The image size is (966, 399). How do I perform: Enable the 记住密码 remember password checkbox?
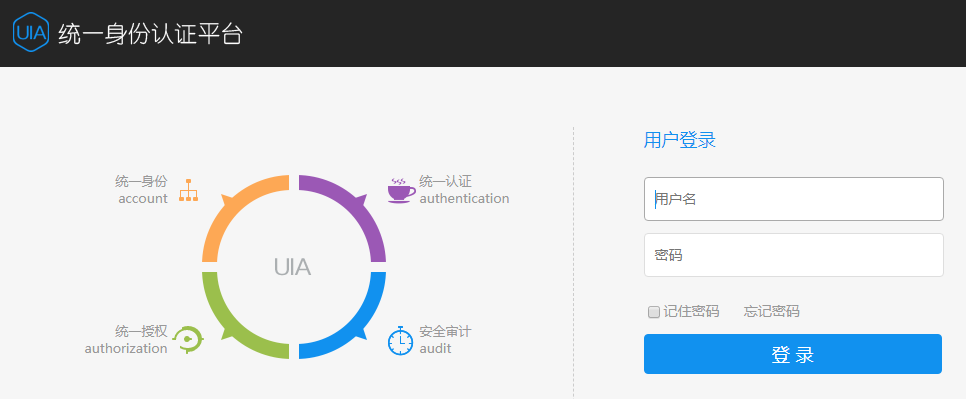click(654, 312)
